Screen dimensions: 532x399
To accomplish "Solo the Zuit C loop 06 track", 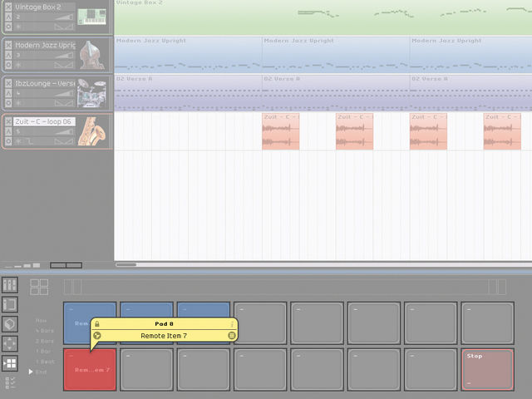I will 8,131.
